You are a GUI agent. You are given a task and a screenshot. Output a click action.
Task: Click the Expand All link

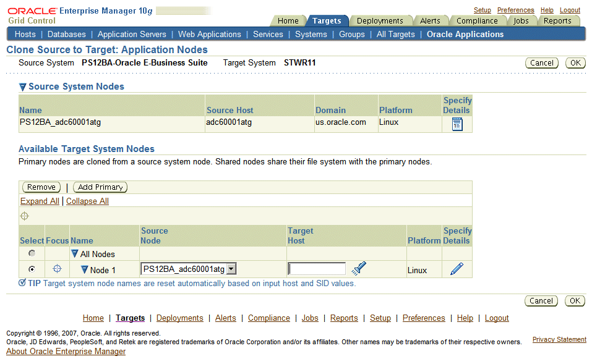pos(40,201)
